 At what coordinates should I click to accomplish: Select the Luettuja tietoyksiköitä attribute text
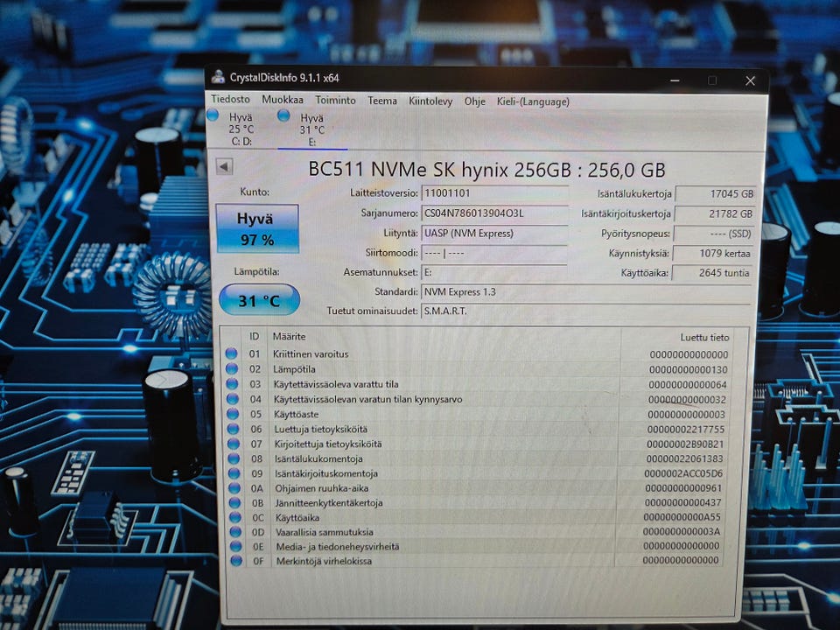[x=321, y=429]
